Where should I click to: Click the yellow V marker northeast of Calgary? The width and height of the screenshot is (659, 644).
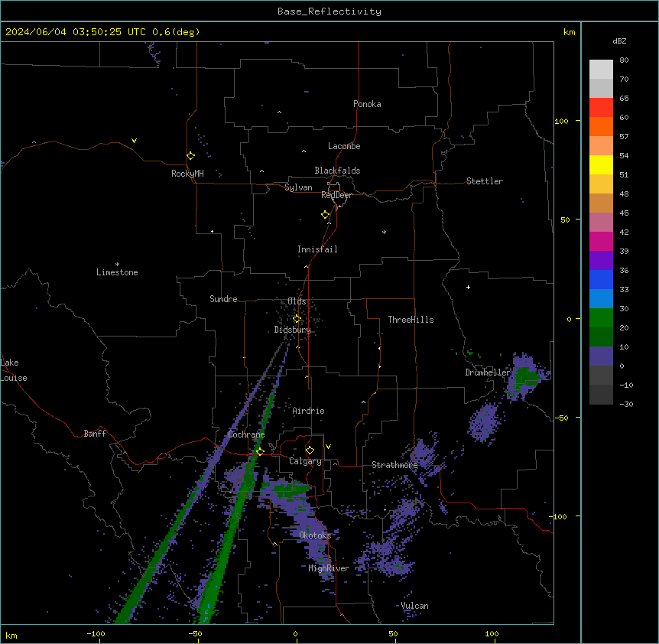pos(328,447)
